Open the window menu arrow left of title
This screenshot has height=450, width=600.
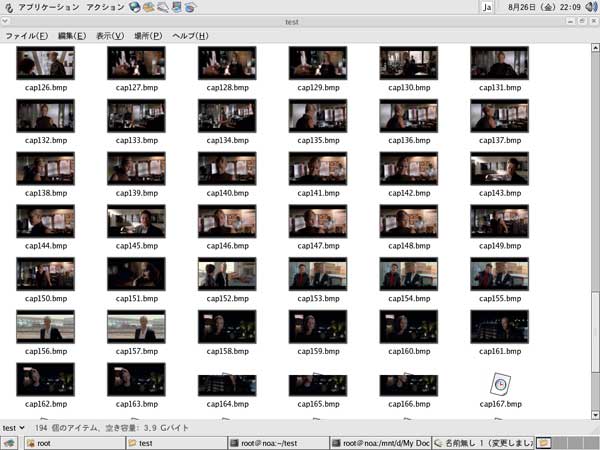(5, 21)
